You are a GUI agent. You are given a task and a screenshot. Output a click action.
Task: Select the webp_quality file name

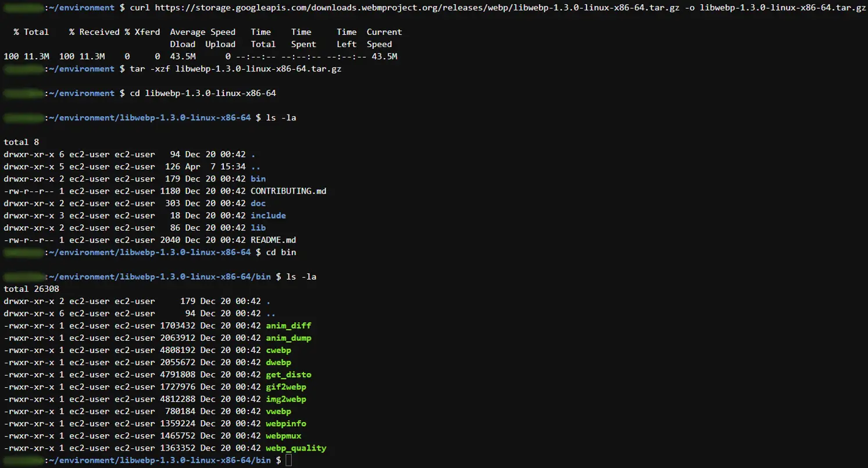pos(296,448)
